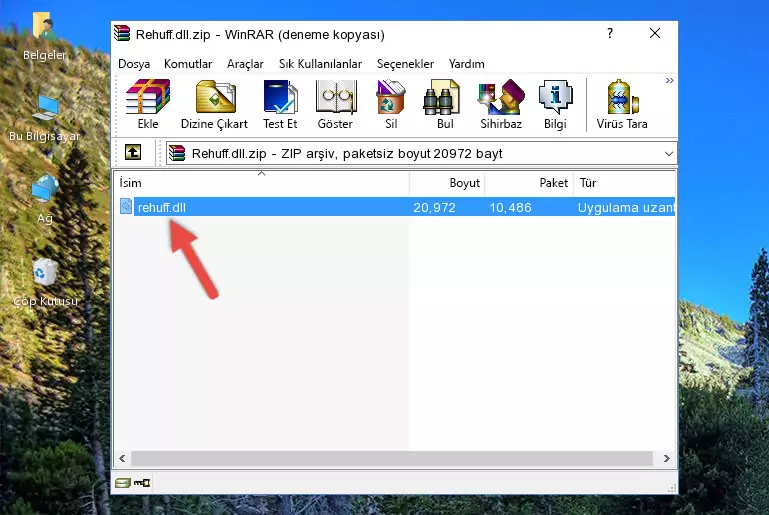The width and height of the screenshot is (769, 515).
Task: Open the Komutlar menu
Action: point(188,64)
